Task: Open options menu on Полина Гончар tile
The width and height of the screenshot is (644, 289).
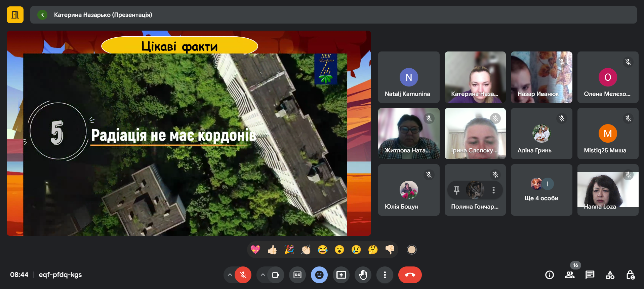Action: coord(493,190)
